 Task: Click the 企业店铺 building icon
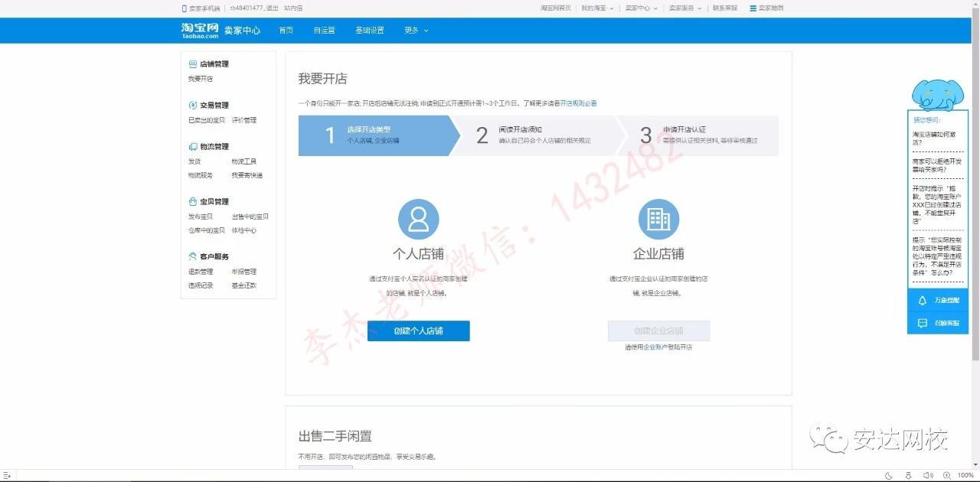click(658, 219)
